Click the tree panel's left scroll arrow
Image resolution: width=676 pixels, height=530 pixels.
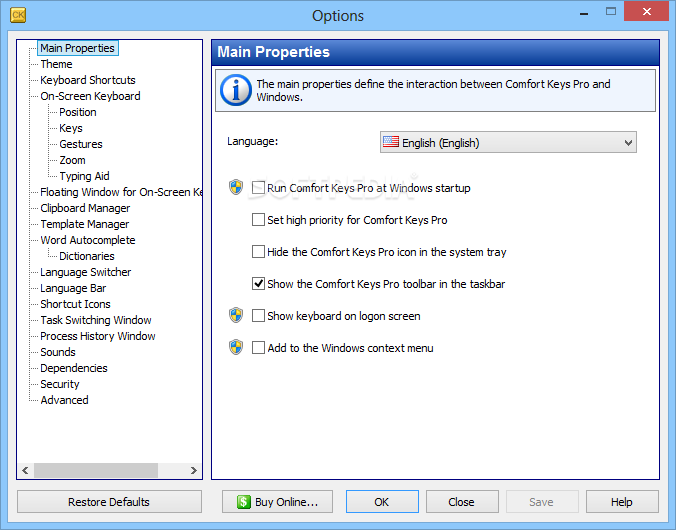(x=25, y=470)
